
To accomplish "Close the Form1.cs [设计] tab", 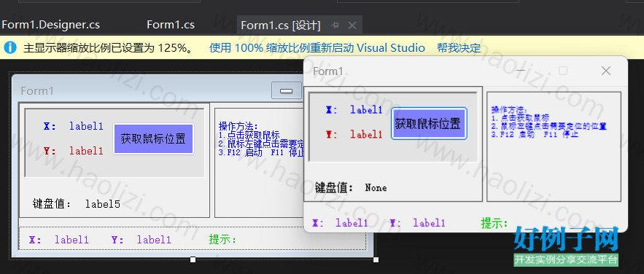I will (x=352, y=25).
